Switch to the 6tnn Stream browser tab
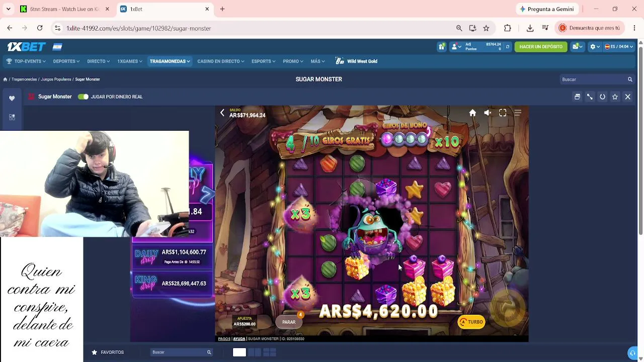Image resolution: width=644 pixels, height=362 pixels. [64, 9]
